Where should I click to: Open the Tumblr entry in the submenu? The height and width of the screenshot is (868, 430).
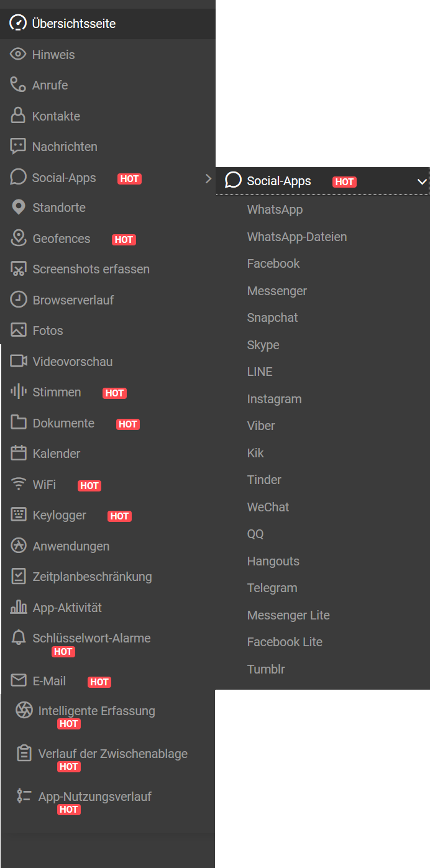coord(266,669)
